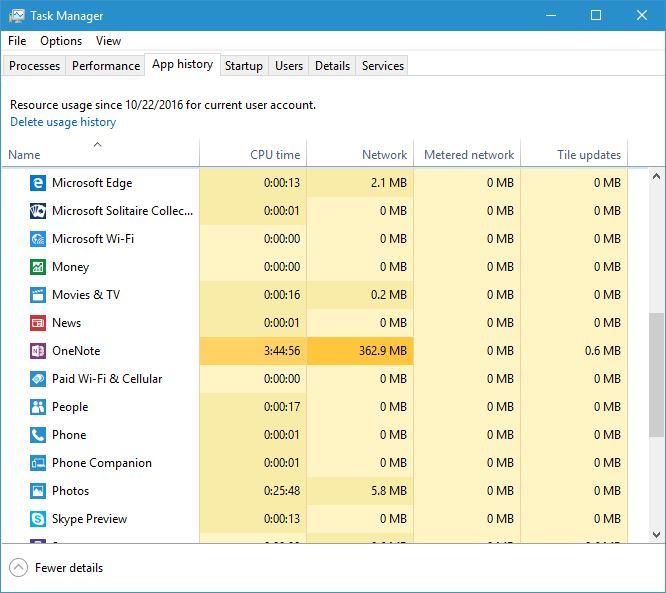666x593 pixels.
Task: Click the Phone Companion icon
Action: click(x=38, y=463)
